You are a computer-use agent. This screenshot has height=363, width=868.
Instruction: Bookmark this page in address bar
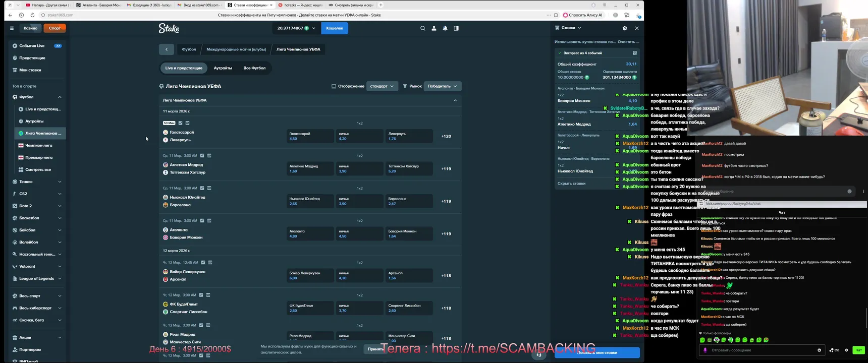pyautogui.click(x=556, y=15)
